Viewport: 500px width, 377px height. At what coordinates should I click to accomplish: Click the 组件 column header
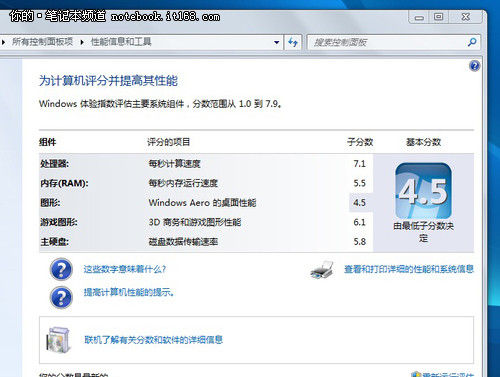(x=48, y=142)
